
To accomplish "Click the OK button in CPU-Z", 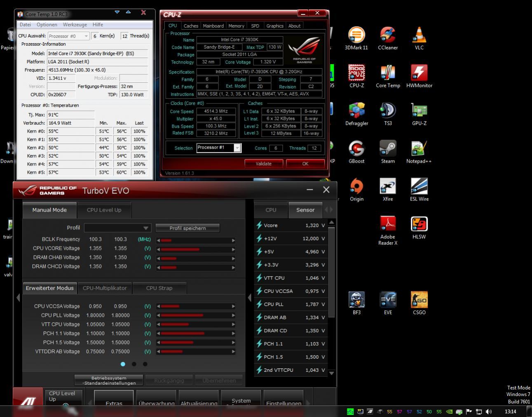I will coord(305,163).
